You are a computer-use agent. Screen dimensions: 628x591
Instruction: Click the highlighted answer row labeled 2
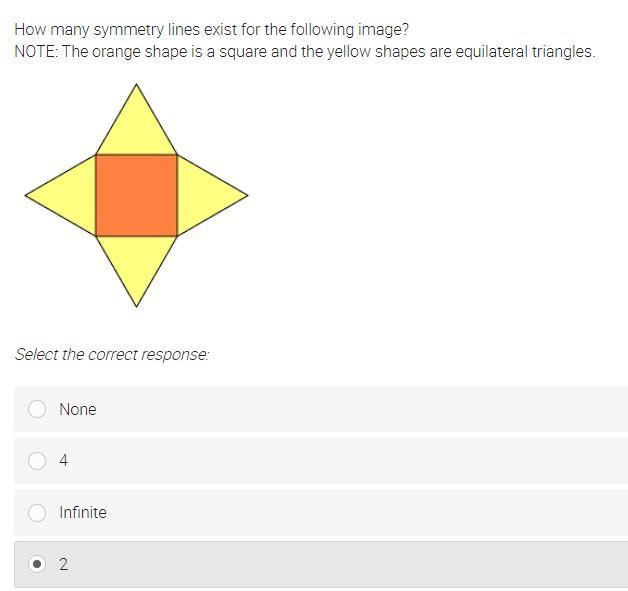click(x=321, y=564)
